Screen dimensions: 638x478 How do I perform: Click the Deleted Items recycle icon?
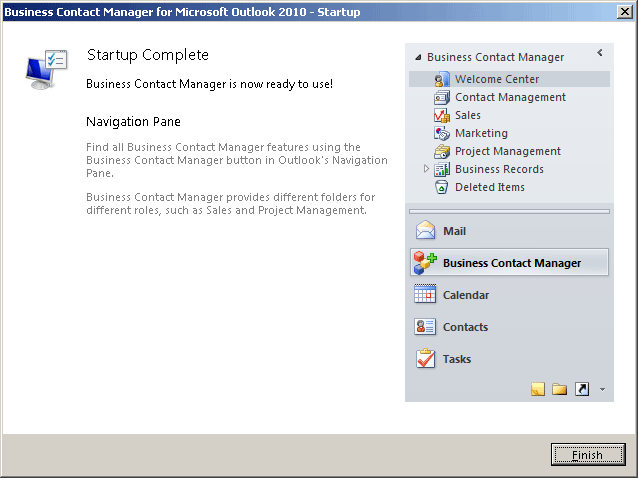click(x=441, y=187)
